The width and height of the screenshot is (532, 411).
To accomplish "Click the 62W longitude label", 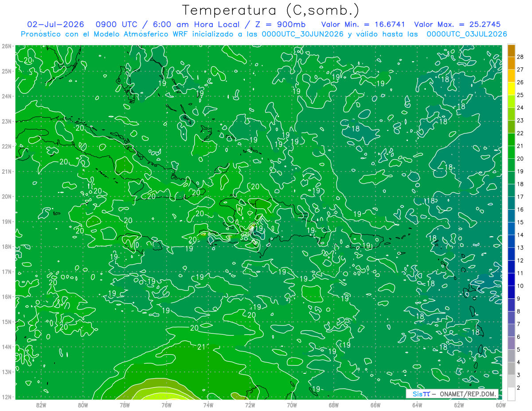I will pos(459,404).
